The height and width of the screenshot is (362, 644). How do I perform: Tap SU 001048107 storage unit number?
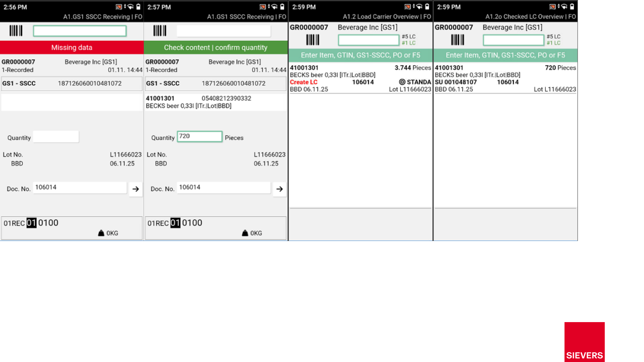click(x=456, y=82)
